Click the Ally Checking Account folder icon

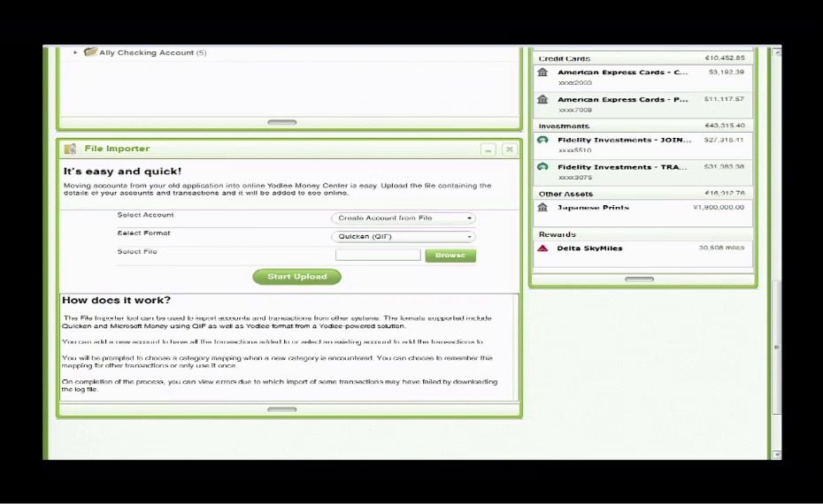click(x=90, y=52)
